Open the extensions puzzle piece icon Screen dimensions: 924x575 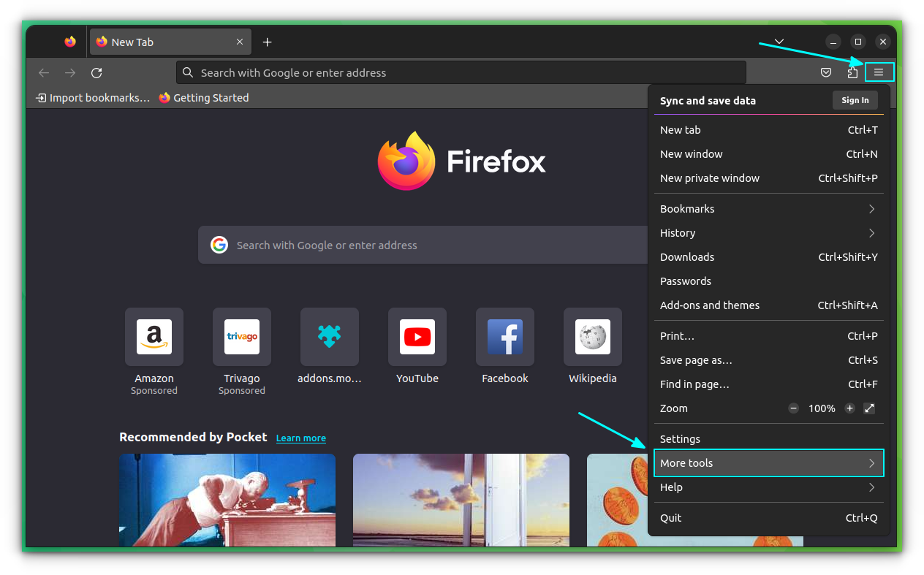(853, 72)
